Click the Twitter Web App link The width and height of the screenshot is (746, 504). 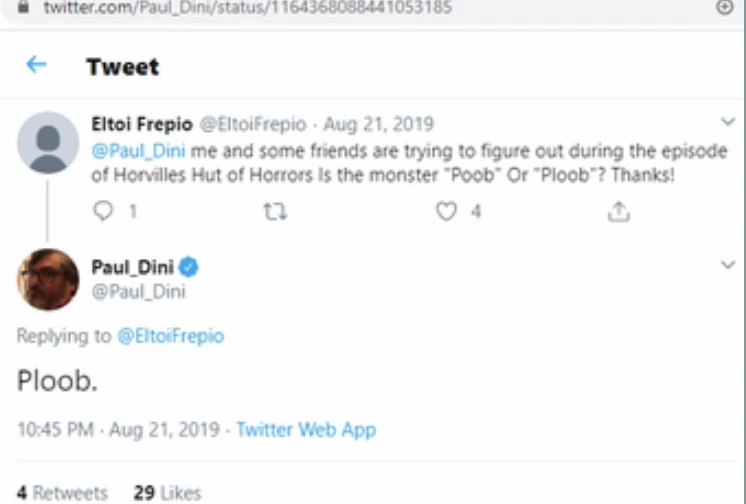306,430
